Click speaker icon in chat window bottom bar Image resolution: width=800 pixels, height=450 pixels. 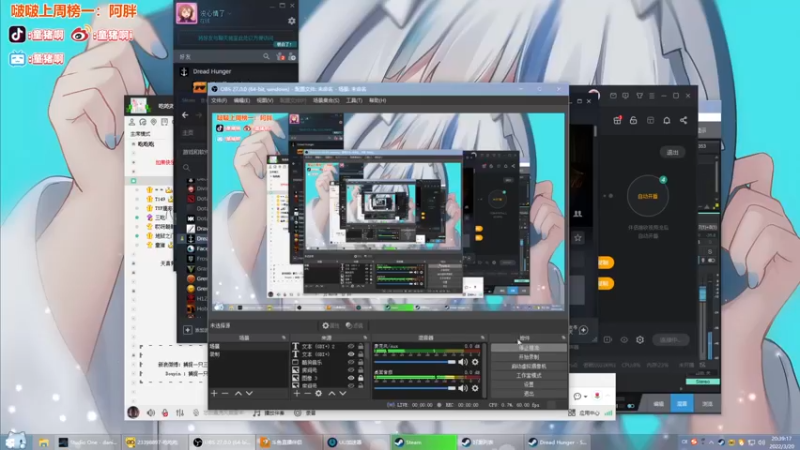[151, 413]
